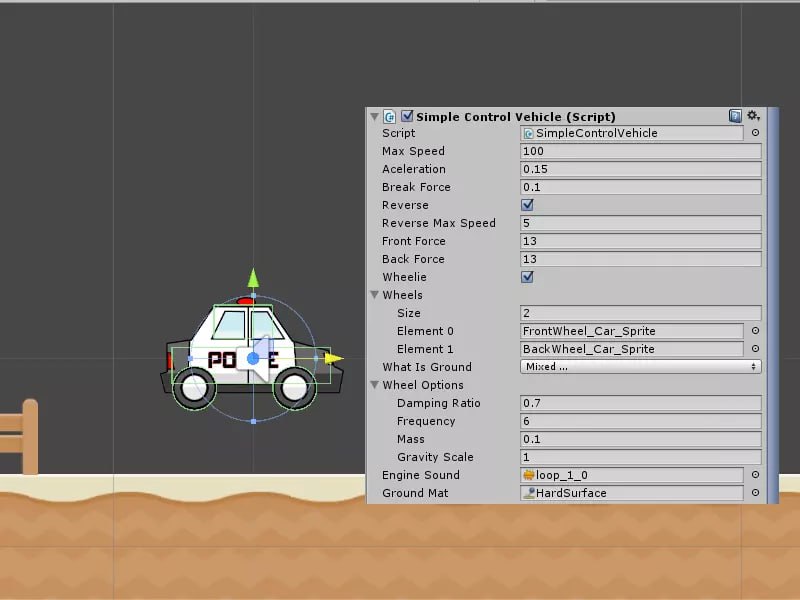
Task: Edit the Max Speed value field
Action: coord(640,151)
